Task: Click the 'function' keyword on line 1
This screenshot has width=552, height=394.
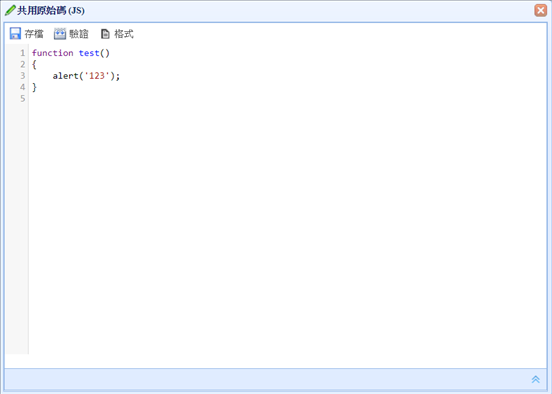Action: coord(53,53)
